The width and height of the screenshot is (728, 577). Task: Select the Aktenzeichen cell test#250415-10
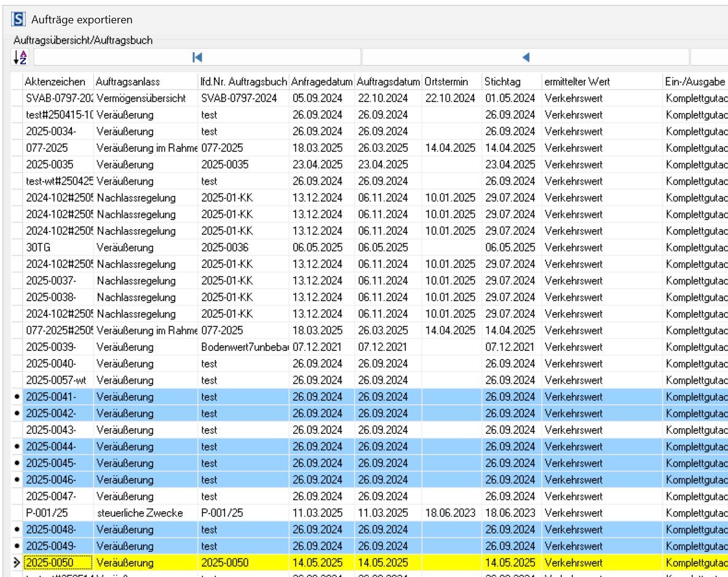[x=58, y=115]
